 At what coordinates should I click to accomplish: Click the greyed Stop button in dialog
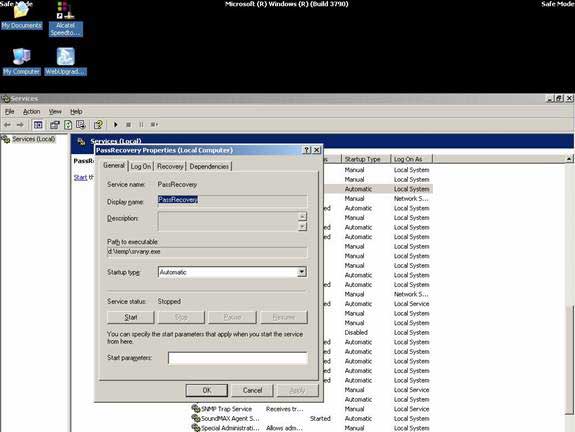(181, 317)
